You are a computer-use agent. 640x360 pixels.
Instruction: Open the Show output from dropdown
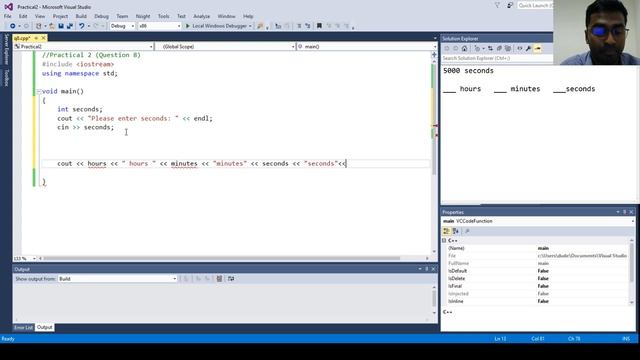(117, 279)
